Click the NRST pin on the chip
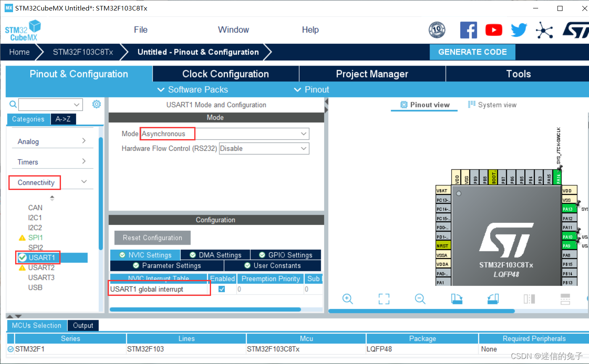This screenshot has height=364, width=589. click(443, 246)
